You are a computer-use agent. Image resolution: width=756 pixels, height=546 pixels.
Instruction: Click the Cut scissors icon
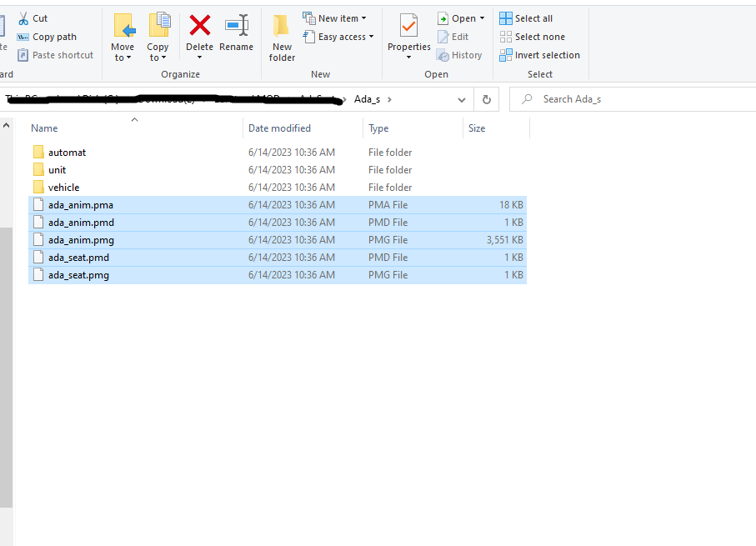23,18
